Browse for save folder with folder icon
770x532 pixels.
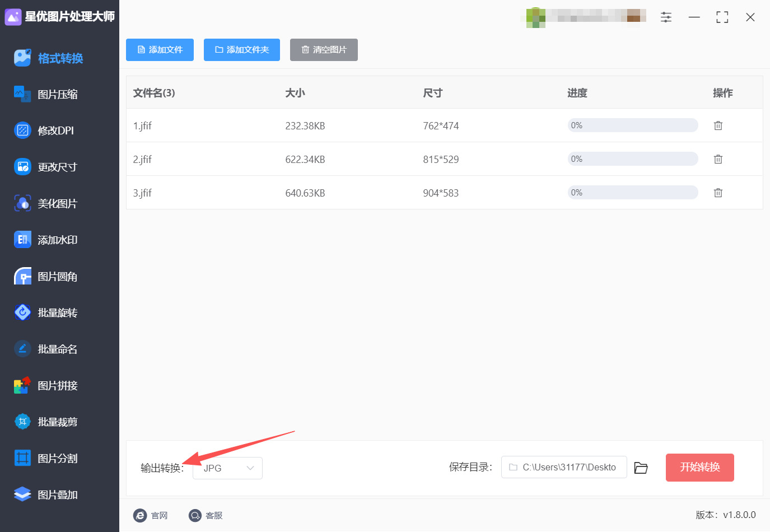click(641, 468)
